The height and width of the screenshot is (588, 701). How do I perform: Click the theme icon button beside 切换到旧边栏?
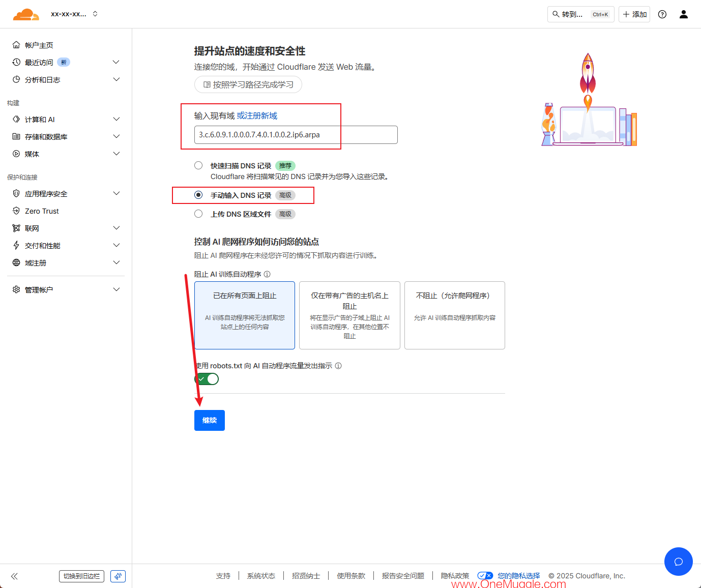click(x=118, y=576)
